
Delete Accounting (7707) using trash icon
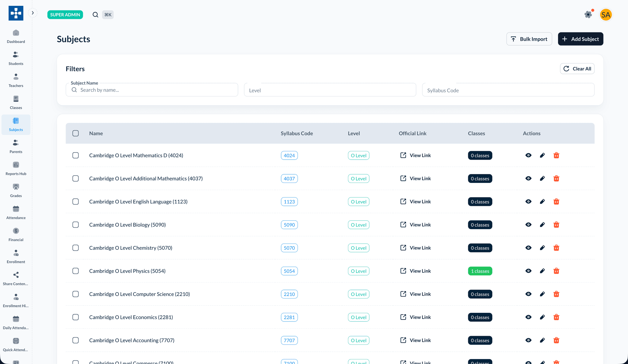(x=556, y=340)
